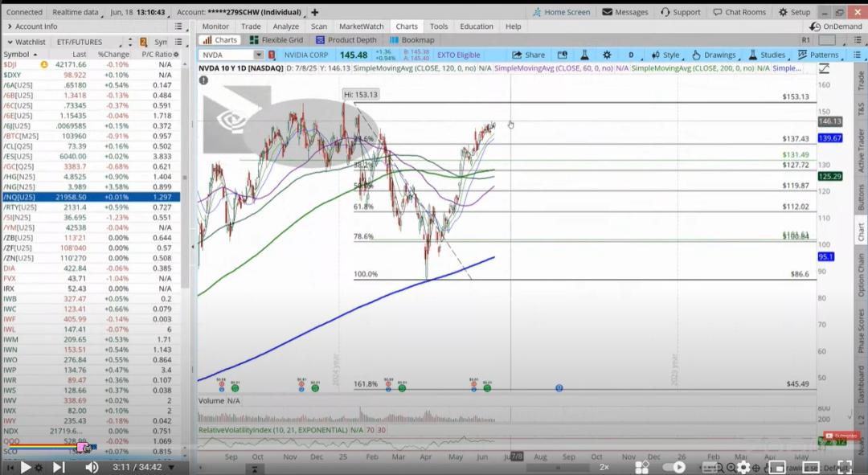868x475 pixels.
Task: Open Chat Rooms
Action: (739, 12)
